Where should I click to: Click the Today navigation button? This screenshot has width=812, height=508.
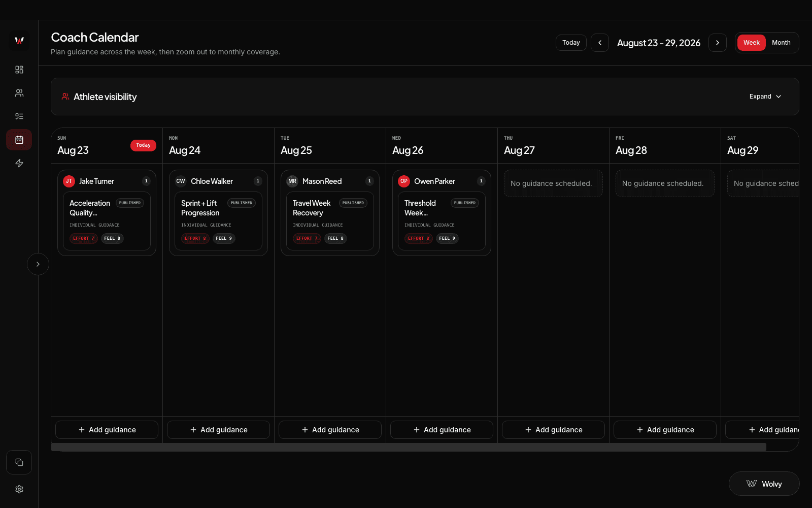tap(571, 43)
